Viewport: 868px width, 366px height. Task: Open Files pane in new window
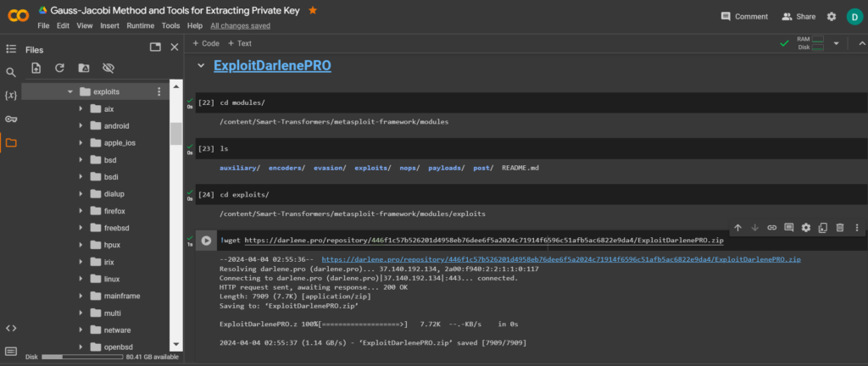click(x=156, y=47)
